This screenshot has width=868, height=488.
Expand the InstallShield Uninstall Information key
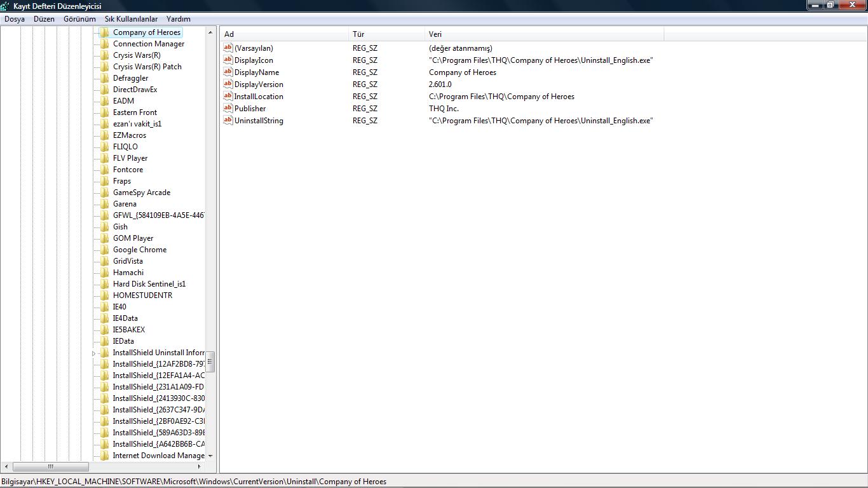click(x=94, y=353)
